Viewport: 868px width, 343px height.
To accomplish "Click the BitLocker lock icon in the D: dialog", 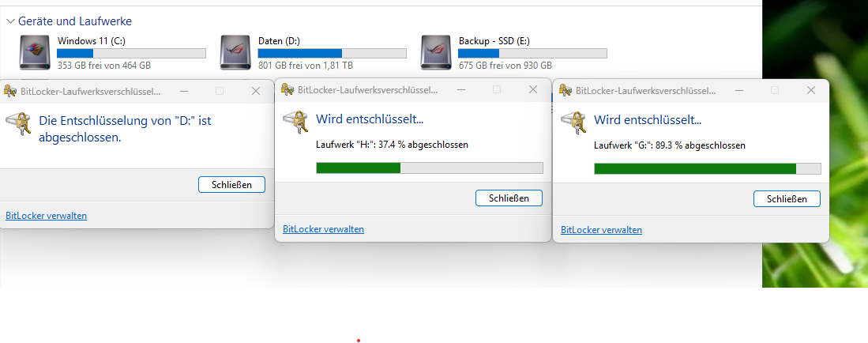I will click(x=18, y=124).
